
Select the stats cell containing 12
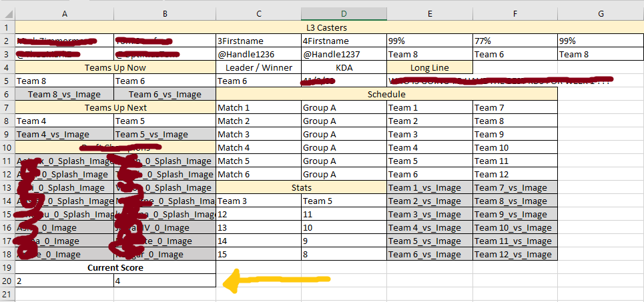point(258,214)
